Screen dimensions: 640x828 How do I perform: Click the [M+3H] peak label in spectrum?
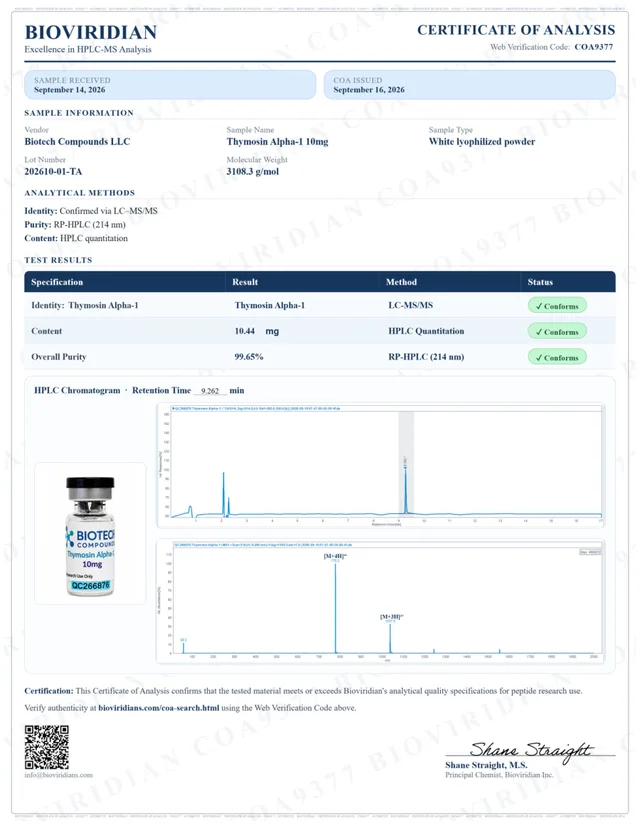click(x=391, y=616)
